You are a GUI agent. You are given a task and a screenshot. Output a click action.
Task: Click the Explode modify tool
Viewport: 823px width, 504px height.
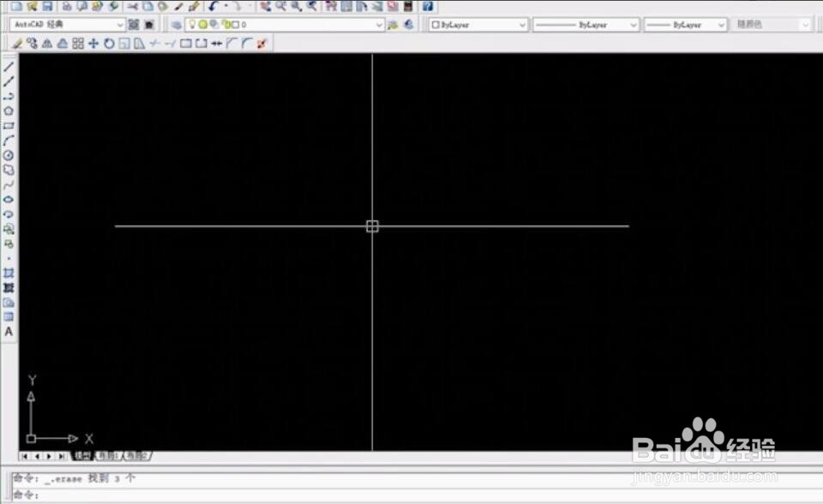click(262, 44)
